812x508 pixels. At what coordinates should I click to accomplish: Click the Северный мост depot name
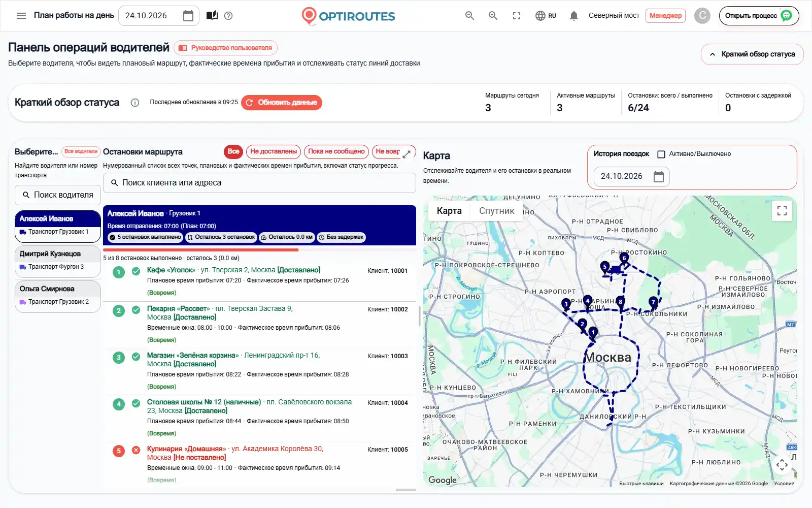pyautogui.click(x=614, y=16)
